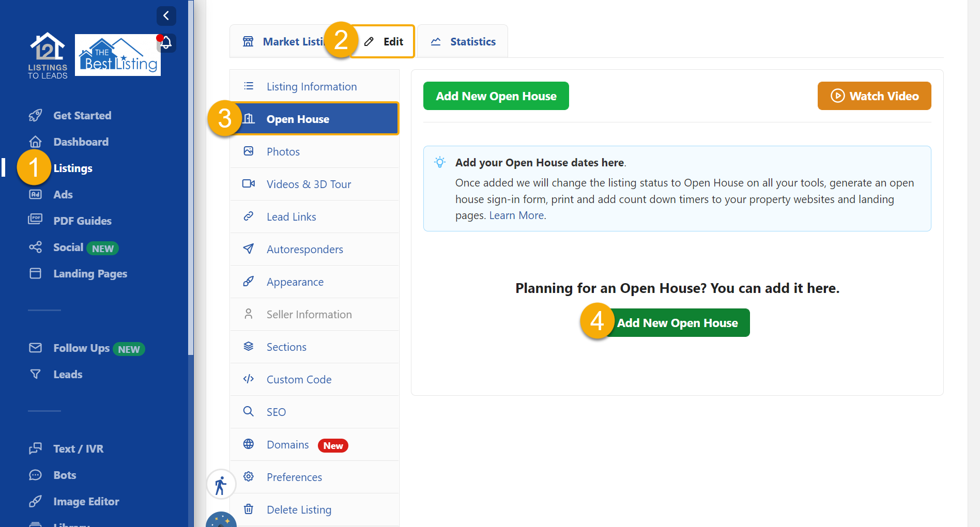Image resolution: width=980 pixels, height=527 pixels.
Task: Click the Preferences gear icon
Action: 249,477
